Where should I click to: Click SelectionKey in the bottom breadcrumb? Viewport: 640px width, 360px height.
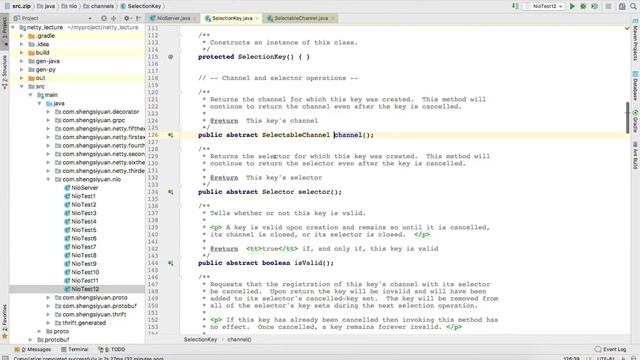200,340
